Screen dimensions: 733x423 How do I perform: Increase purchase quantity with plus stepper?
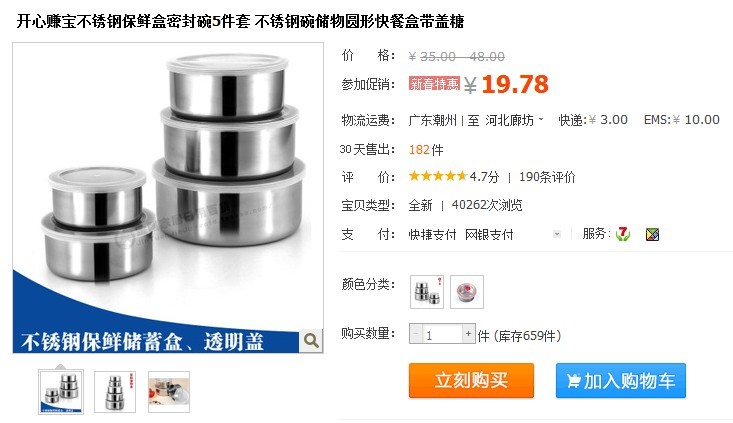[468, 333]
